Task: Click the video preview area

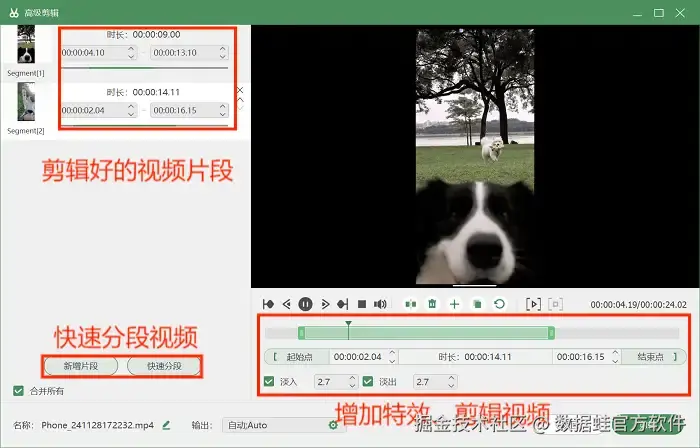Action: 475,156
